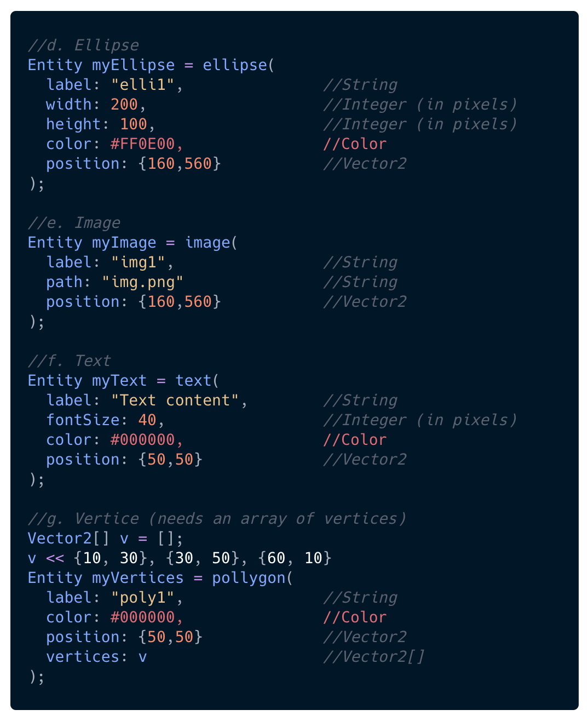The height and width of the screenshot is (721, 588).
Task: Click the red //Color comment after #FF0E00
Action: click(355, 144)
